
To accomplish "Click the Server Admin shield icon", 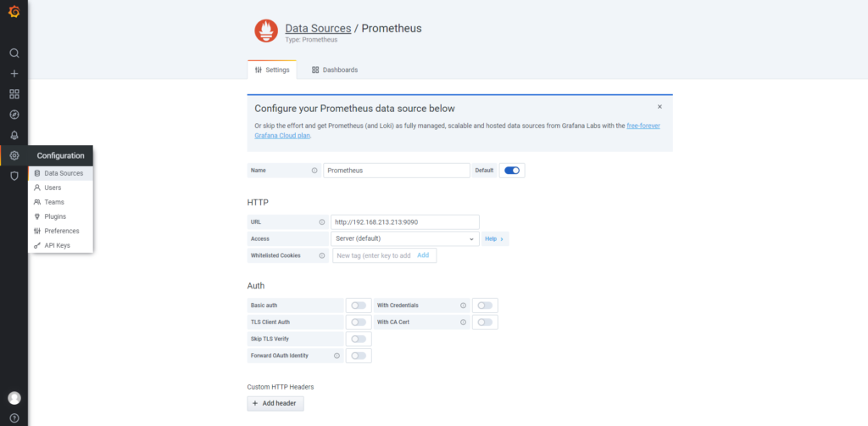I will pos(14,176).
